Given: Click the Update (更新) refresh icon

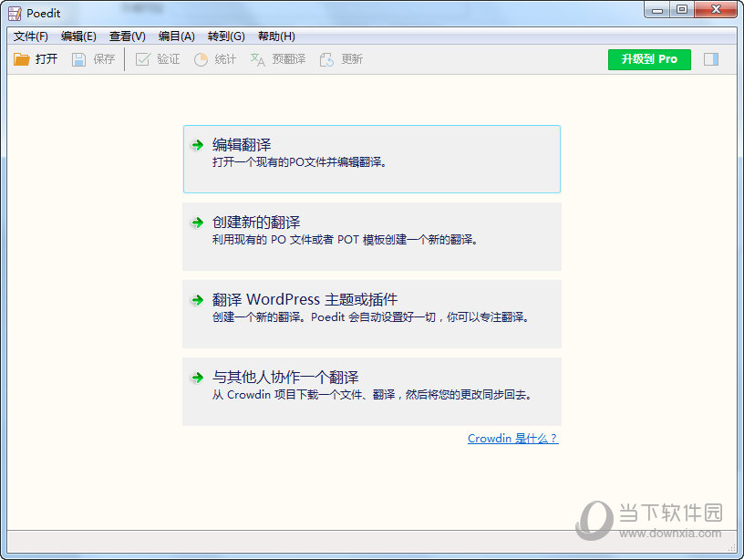Looking at the screenshot, I should (x=326, y=59).
